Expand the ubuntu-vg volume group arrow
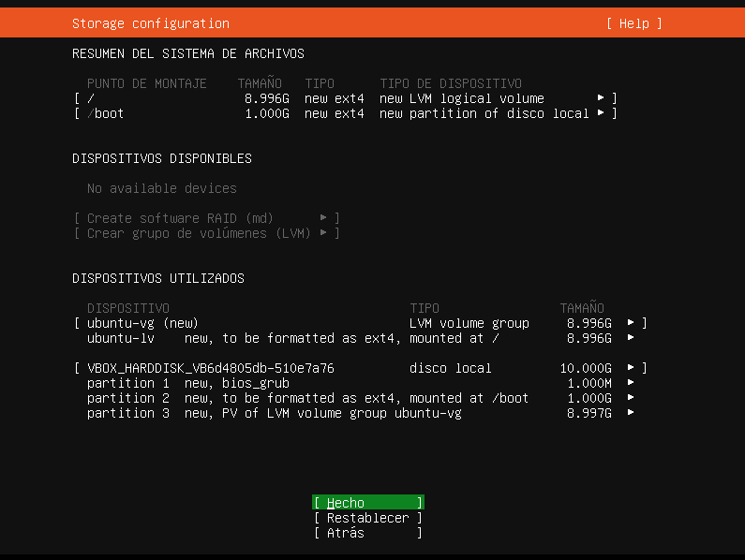 coord(632,323)
